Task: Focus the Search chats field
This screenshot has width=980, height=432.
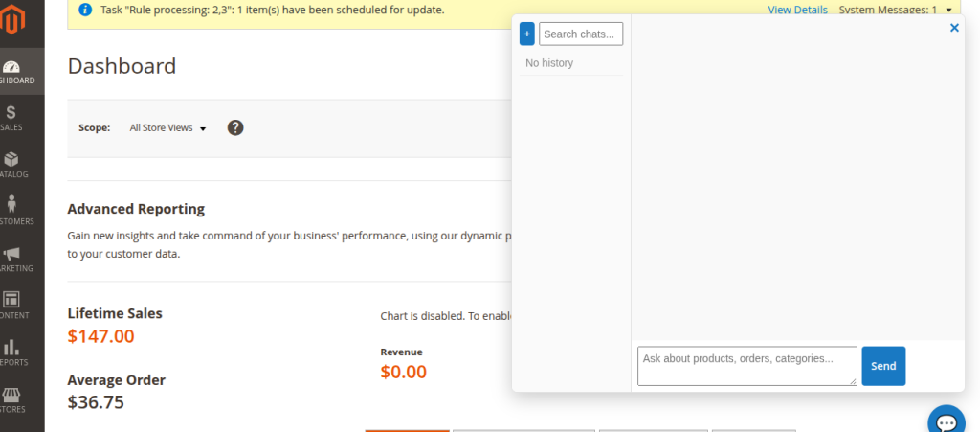Action: pyautogui.click(x=581, y=34)
